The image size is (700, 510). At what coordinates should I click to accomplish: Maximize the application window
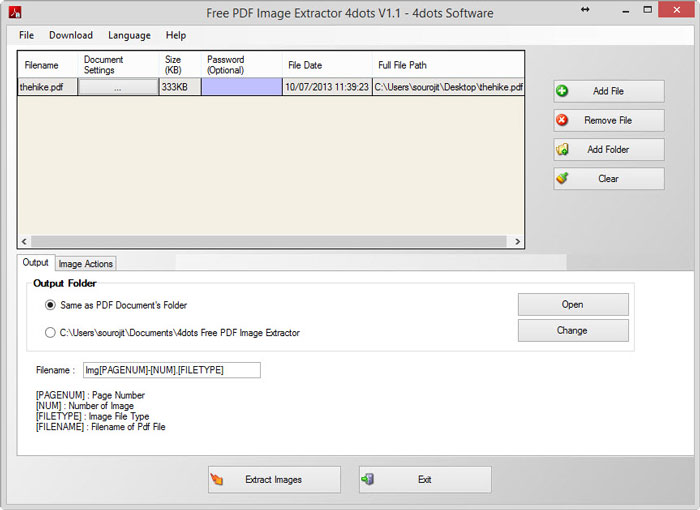(x=648, y=10)
